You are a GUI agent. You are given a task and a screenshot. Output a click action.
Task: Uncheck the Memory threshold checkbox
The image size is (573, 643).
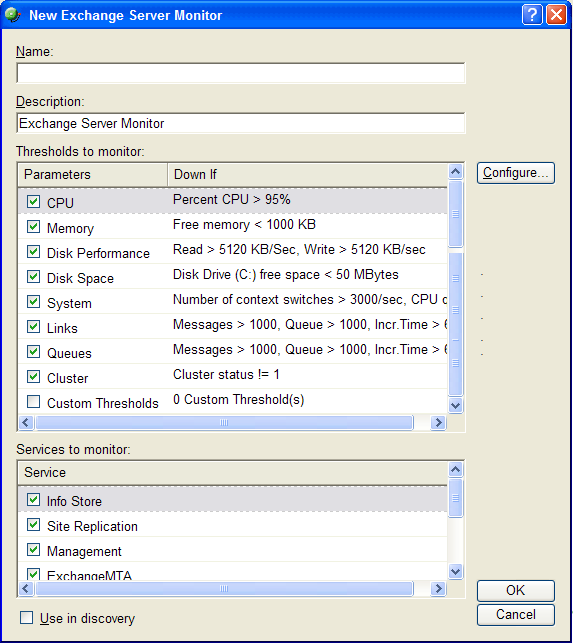click(x=33, y=226)
